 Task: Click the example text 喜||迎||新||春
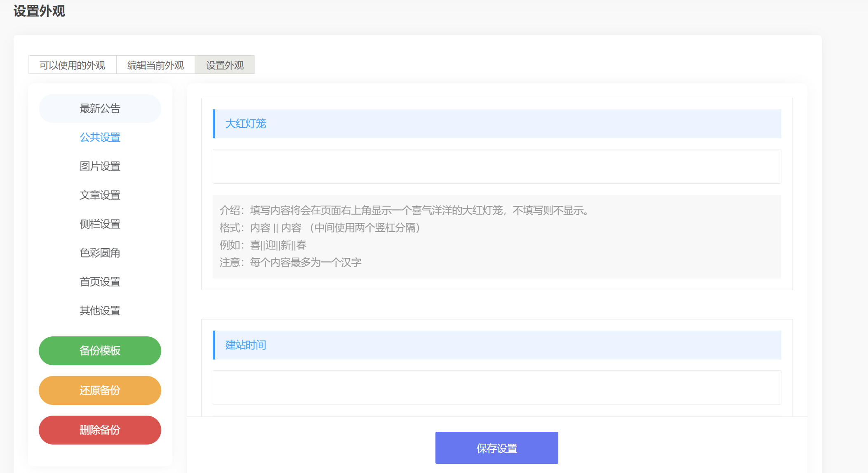[278, 245]
